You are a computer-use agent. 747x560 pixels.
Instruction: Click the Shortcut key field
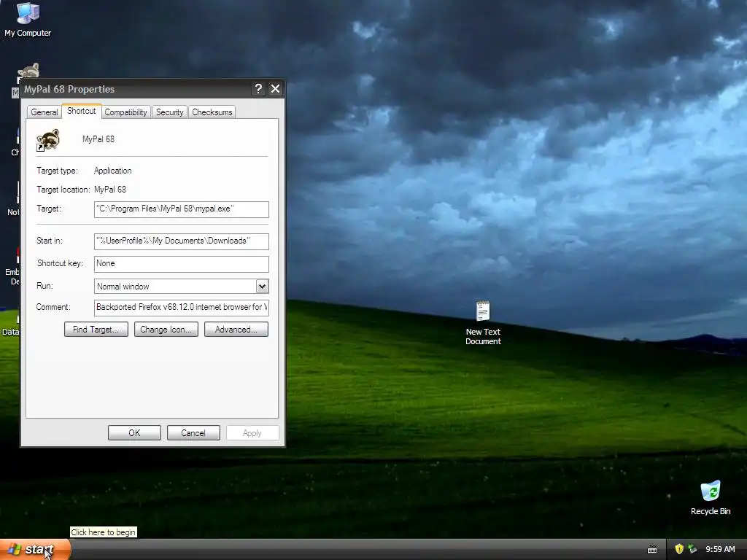182,264
